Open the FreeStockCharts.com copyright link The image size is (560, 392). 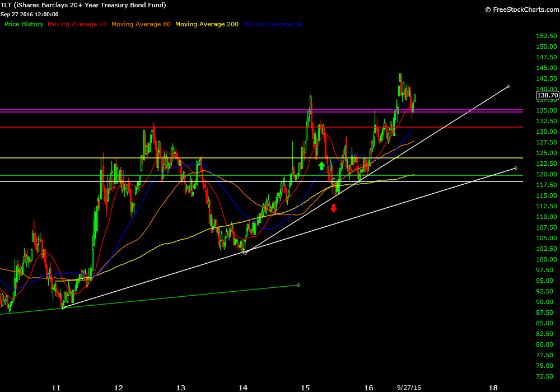click(x=520, y=10)
